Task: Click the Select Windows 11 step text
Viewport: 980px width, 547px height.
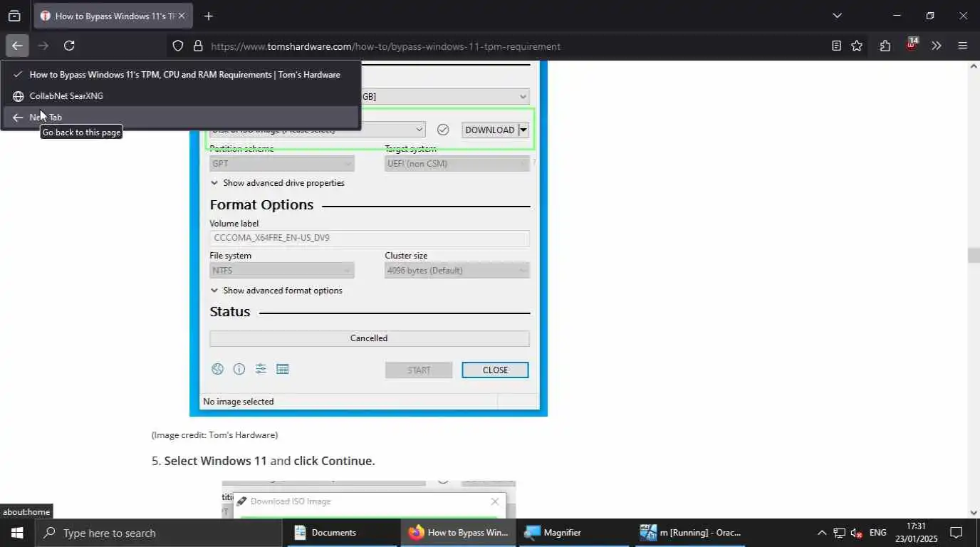Action: [264, 461]
